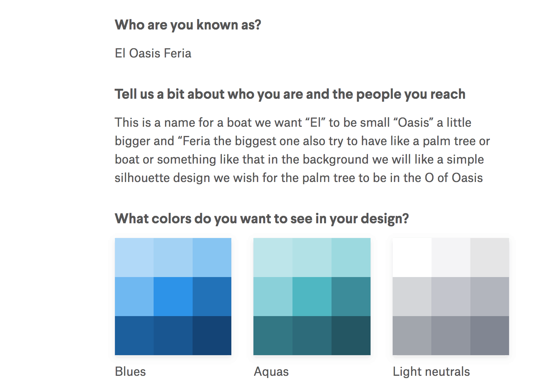This screenshot has height=392, width=554.
Task: Click the Light neutrals label text
Action: [431, 371]
